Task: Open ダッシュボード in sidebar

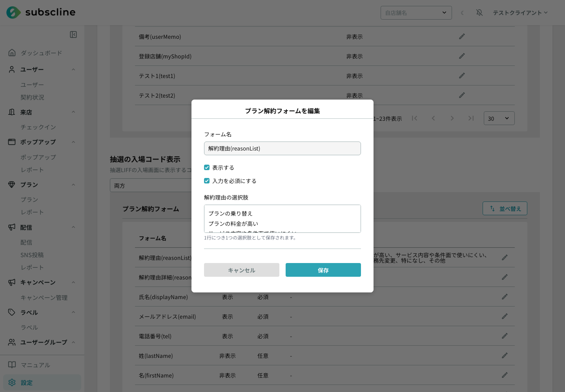Action: coord(41,53)
